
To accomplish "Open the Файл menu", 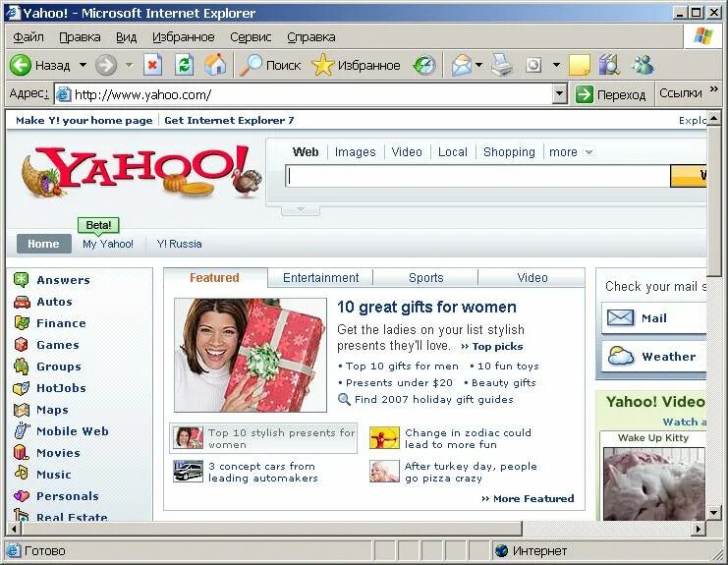I will [28, 37].
